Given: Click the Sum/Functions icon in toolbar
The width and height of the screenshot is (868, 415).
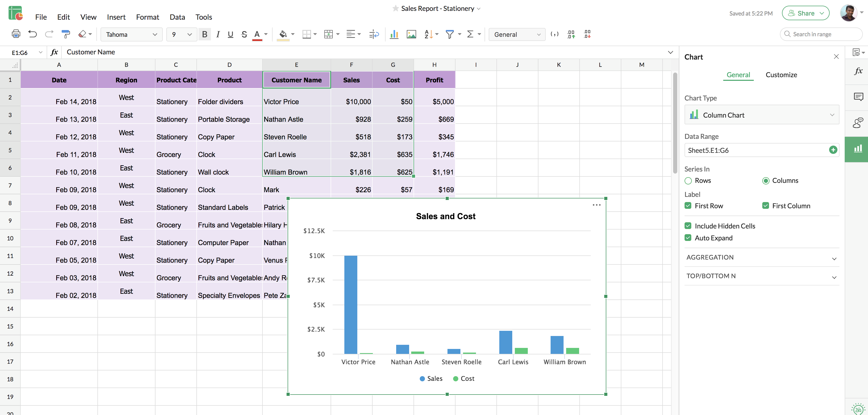Looking at the screenshot, I should click(471, 34).
